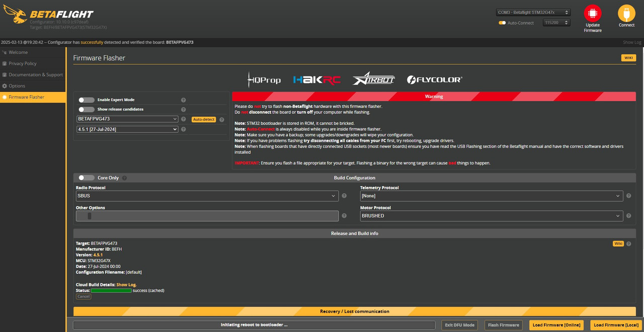644x332 pixels.
Task: Click help icon beside Other Options field
Action: (x=344, y=216)
